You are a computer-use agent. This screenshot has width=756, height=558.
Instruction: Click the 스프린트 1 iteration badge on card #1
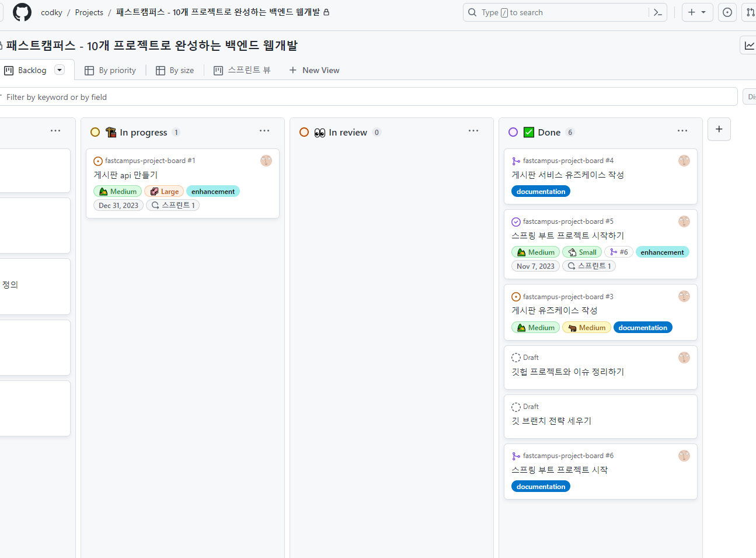(x=173, y=205)
